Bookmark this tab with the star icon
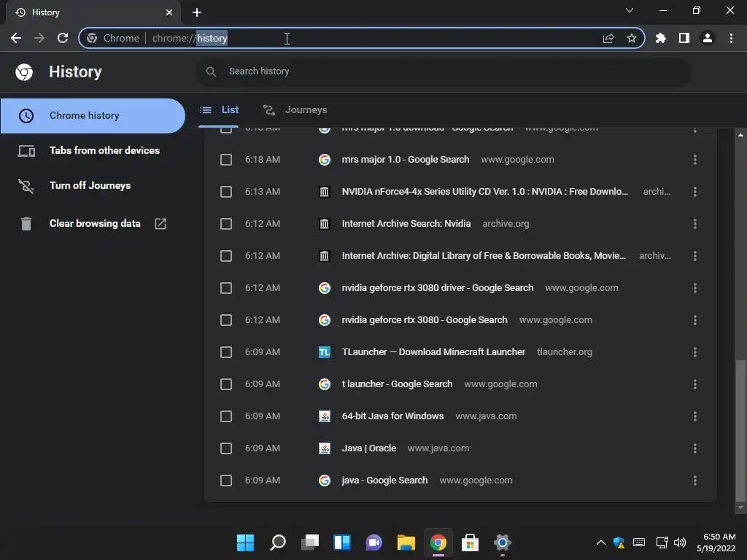The width and height of the screenshot is (747, 560). pos(631,38)
